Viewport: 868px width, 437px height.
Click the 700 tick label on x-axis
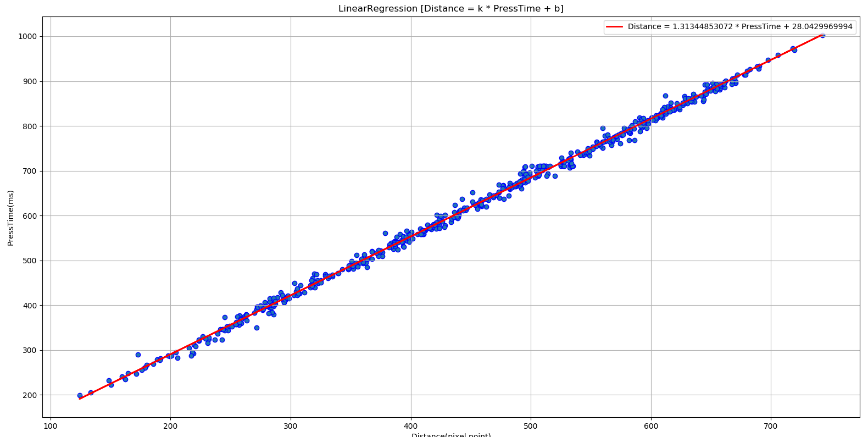771,426
